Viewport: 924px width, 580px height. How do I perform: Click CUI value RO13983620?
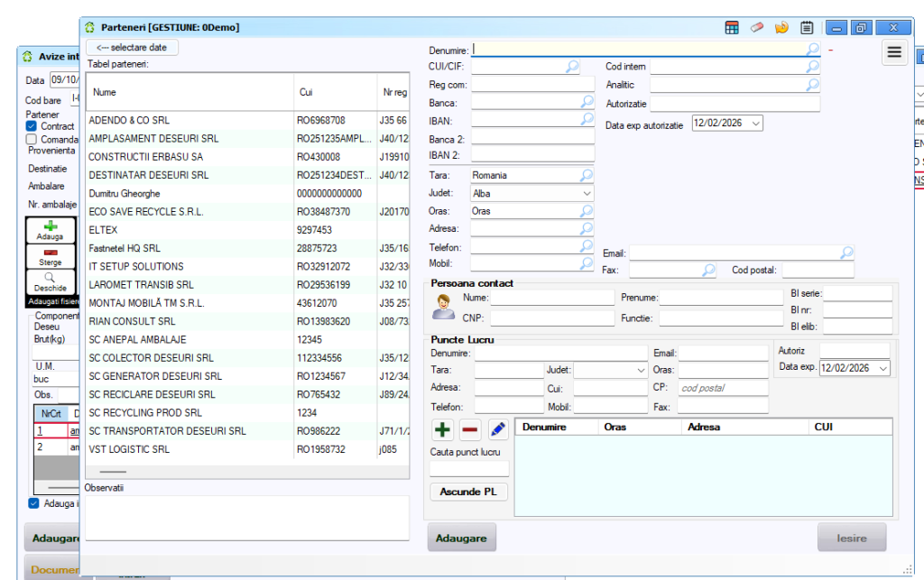[324, 321]
